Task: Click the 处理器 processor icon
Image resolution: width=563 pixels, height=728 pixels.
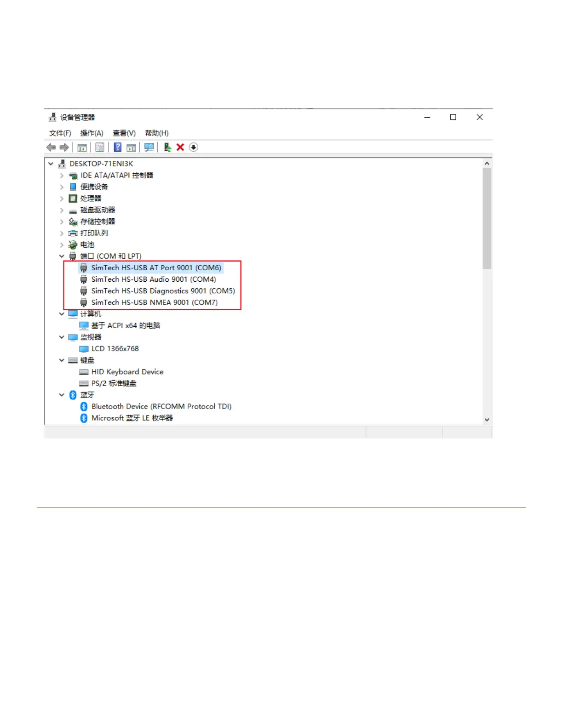Action: click(x=73, y=199)
